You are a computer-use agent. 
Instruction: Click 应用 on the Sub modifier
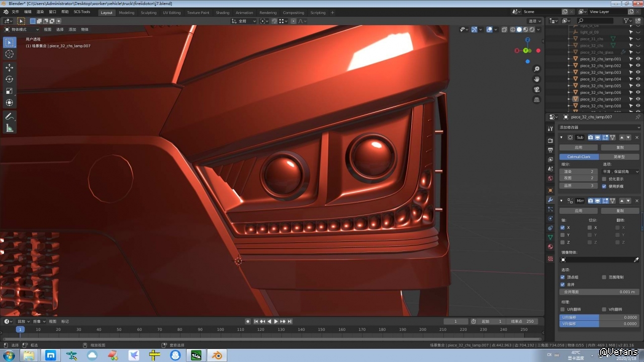(579, 148)
